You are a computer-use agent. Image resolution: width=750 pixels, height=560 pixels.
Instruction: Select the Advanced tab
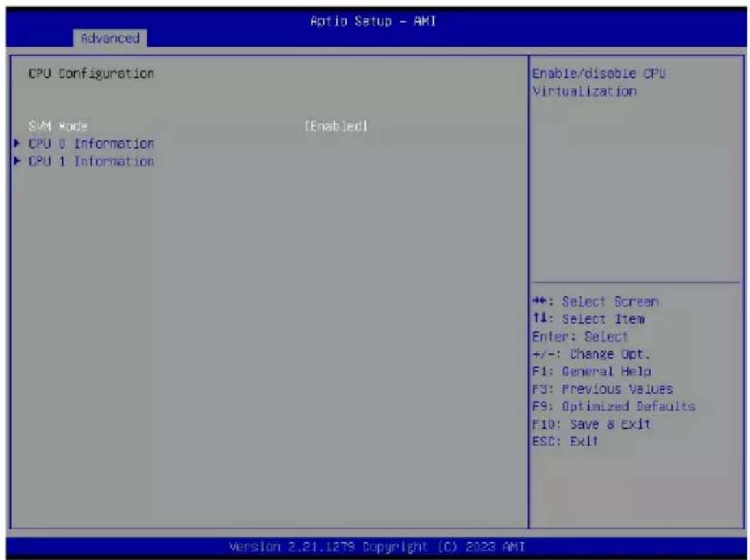pos(110,38)
